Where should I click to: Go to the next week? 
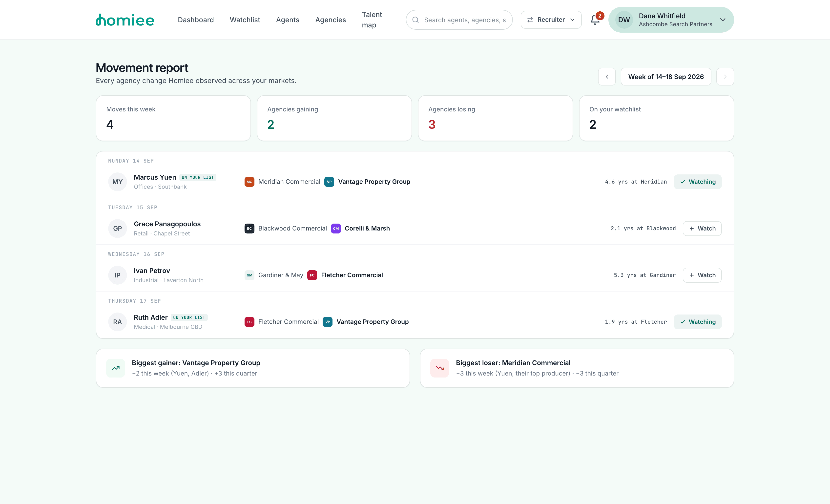point(725,77)
